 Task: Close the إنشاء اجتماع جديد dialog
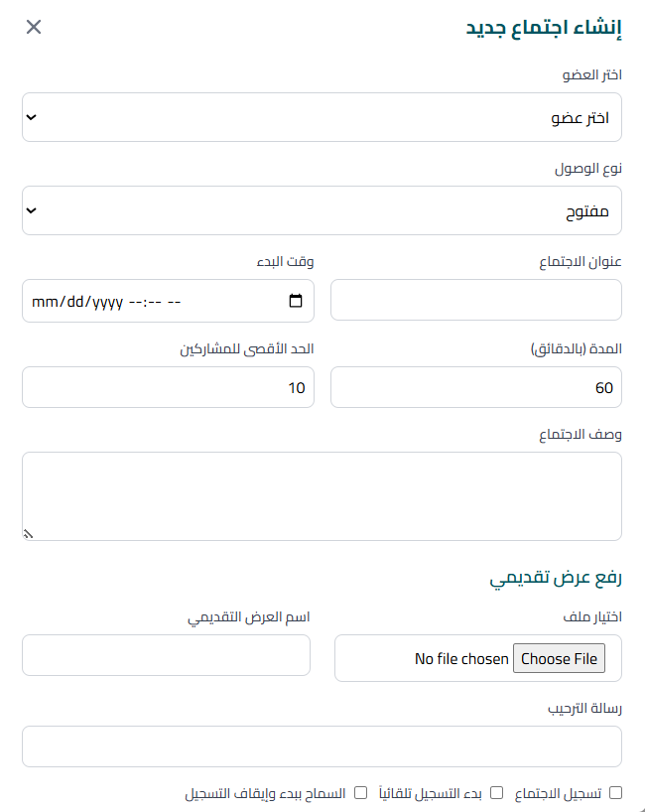33,27
